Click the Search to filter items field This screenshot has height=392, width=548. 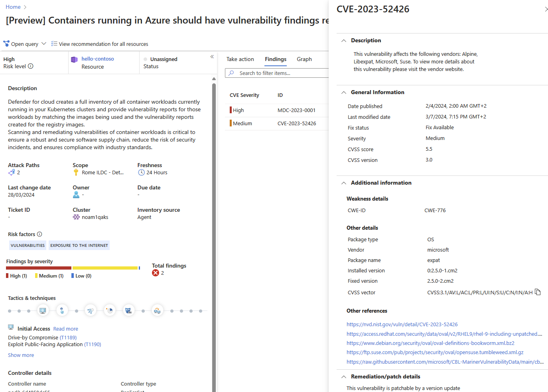pyautogui.click(x=279, y=73)
